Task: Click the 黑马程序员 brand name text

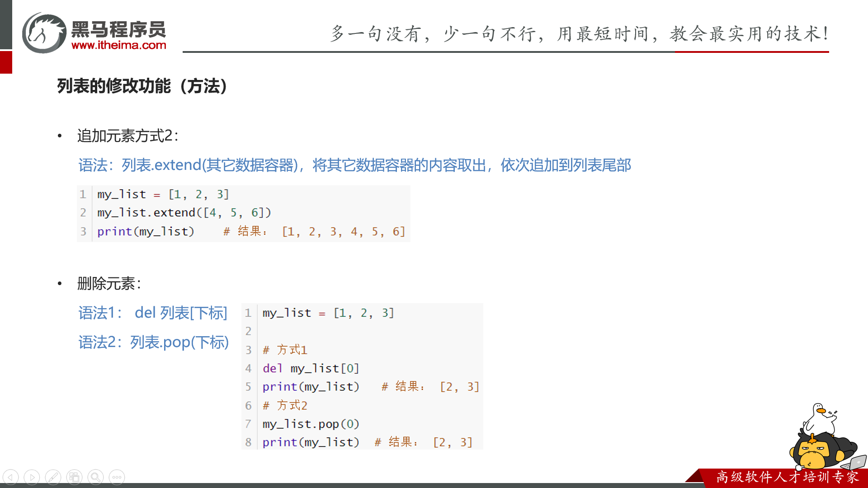Action: (118, 29)
